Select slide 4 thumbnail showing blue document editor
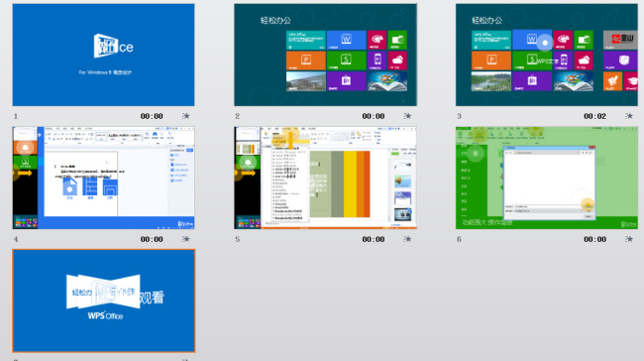The image size is (644, 361). pos(103,178)
